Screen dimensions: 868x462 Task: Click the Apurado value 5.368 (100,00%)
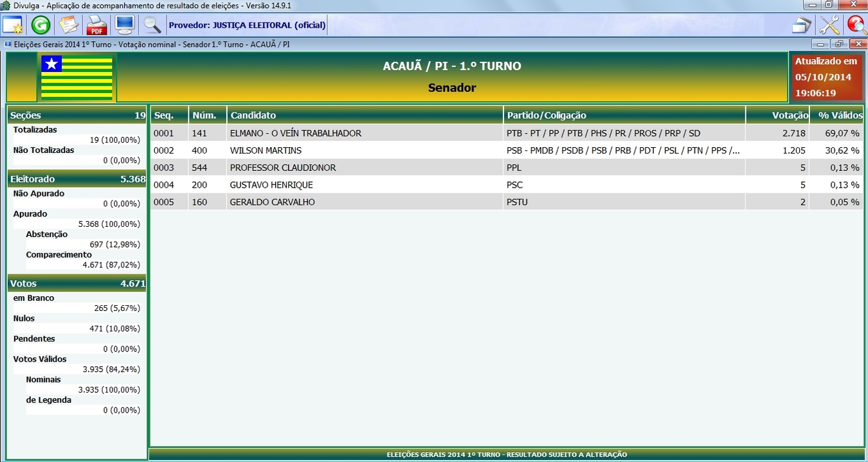(x=109, y=224)
